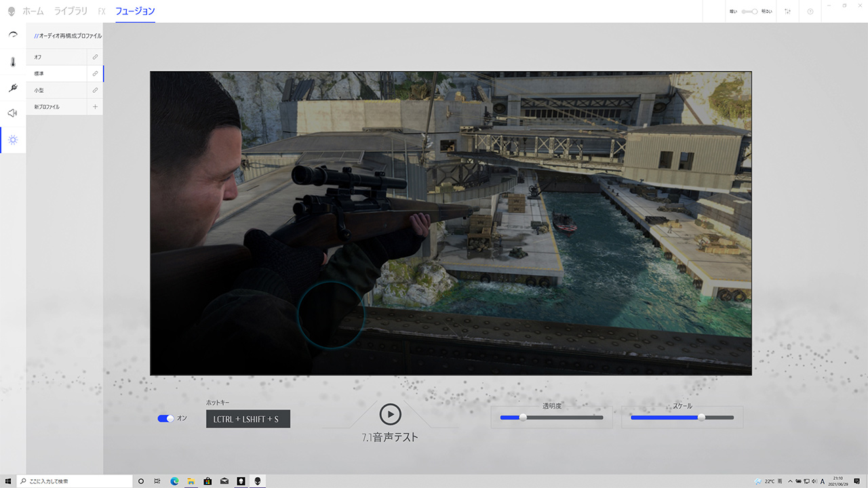Toggle the dark/bright theme switch
This screenshot has height=488, width=868.
[749, 12]
